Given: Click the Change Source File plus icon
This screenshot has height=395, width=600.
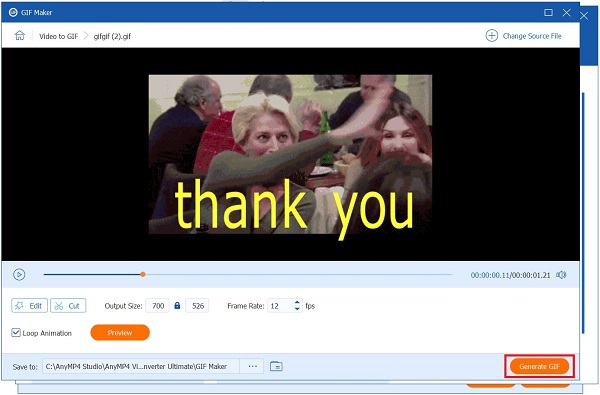Looking at the screenshot, I should click(x=492, y=36).
